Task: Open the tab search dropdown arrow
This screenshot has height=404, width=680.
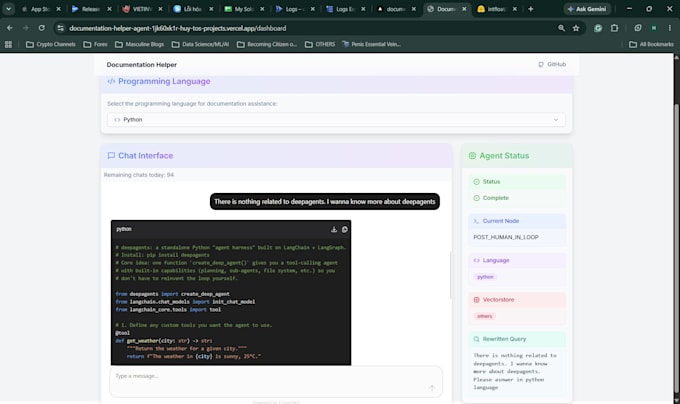Action: 8,9
